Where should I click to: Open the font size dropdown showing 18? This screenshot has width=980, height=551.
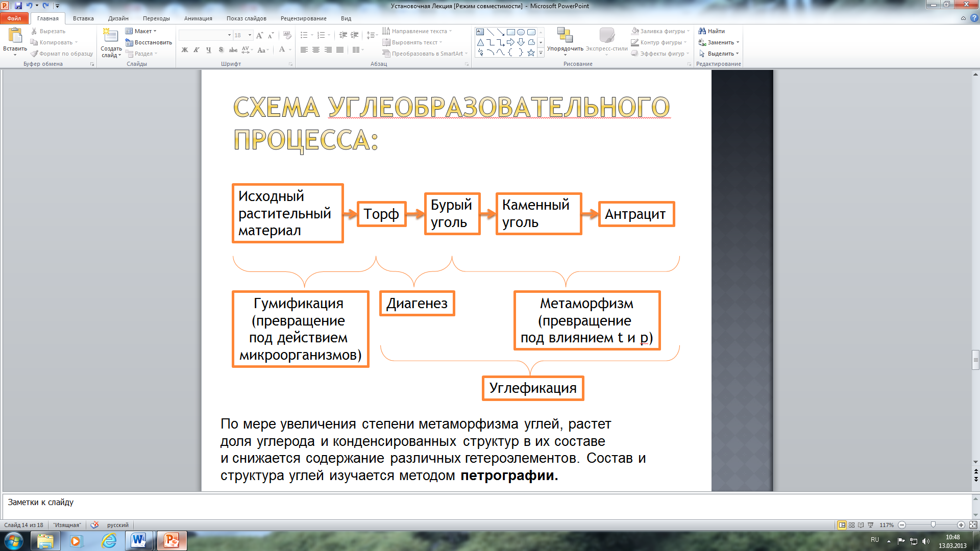[x=250, y=35]
